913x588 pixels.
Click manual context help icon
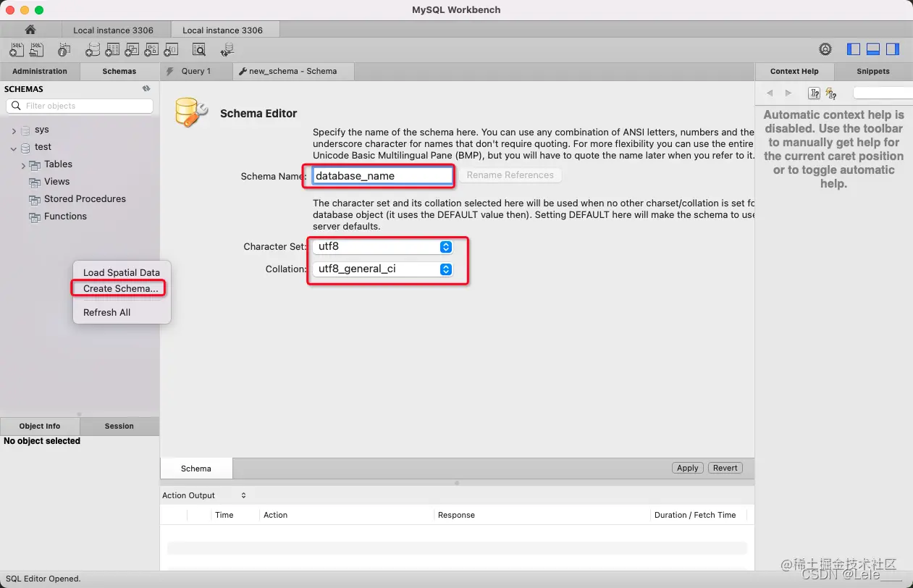pyautogui.click(x=814, y=93)
